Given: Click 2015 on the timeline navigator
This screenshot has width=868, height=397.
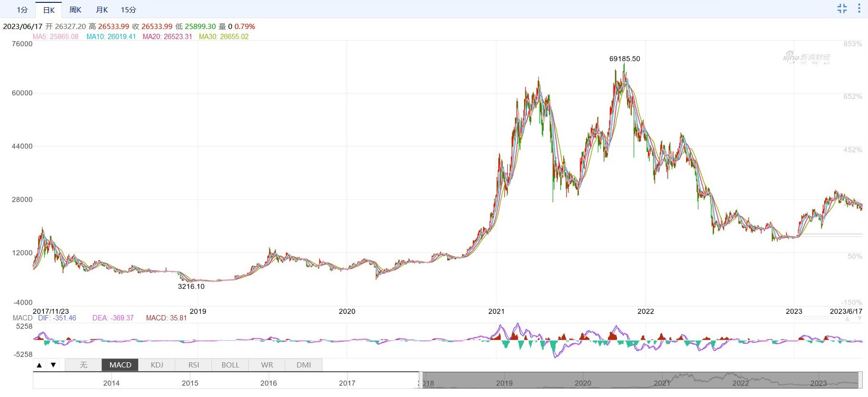Looking at the screenshot, I should pyautogui.click(x=190, y=383).
